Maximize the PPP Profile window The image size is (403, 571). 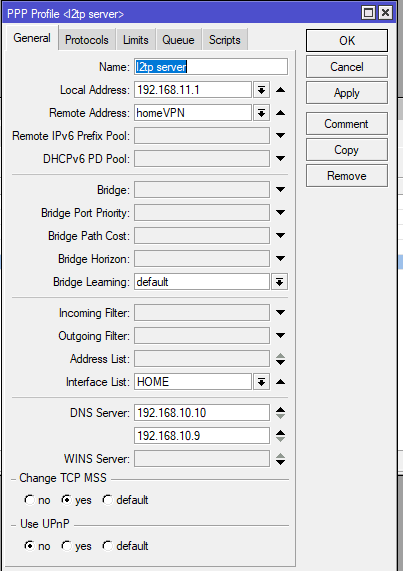point(368,13)
